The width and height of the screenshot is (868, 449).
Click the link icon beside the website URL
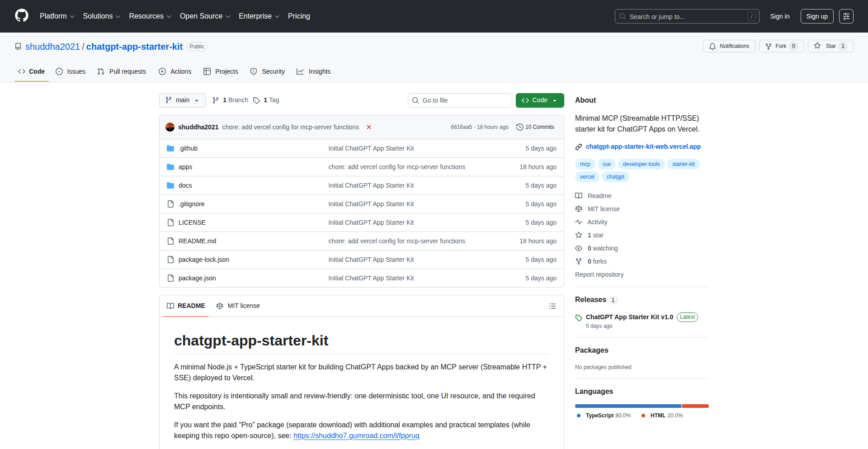(579, 147)
